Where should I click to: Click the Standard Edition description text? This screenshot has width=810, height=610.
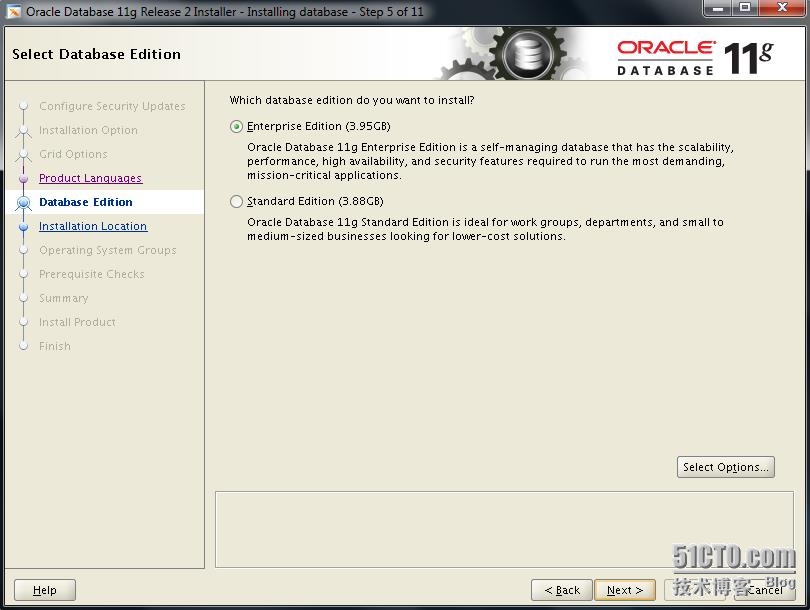pos(485,229)
